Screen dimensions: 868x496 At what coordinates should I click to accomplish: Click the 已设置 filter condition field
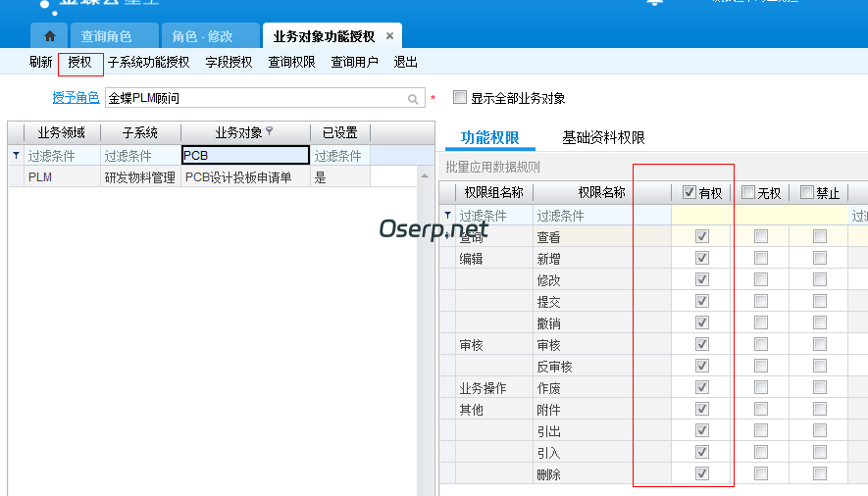(x=340, y=156)
